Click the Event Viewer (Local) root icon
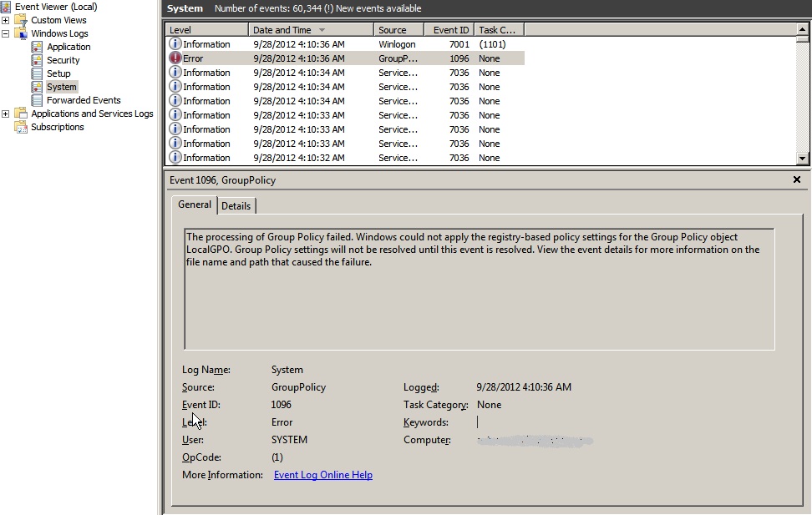The height and width of the screenshot is (515, 812). click(x=6, y=7)
